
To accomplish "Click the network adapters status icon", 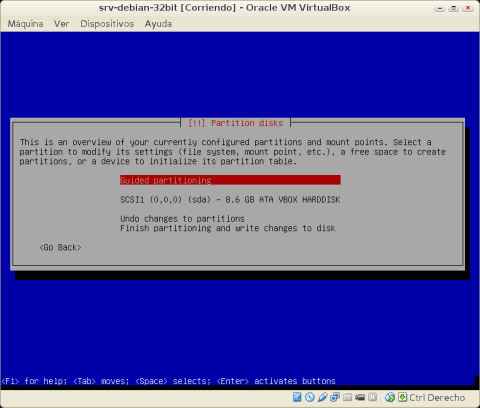I will click(x=335, y=397).
